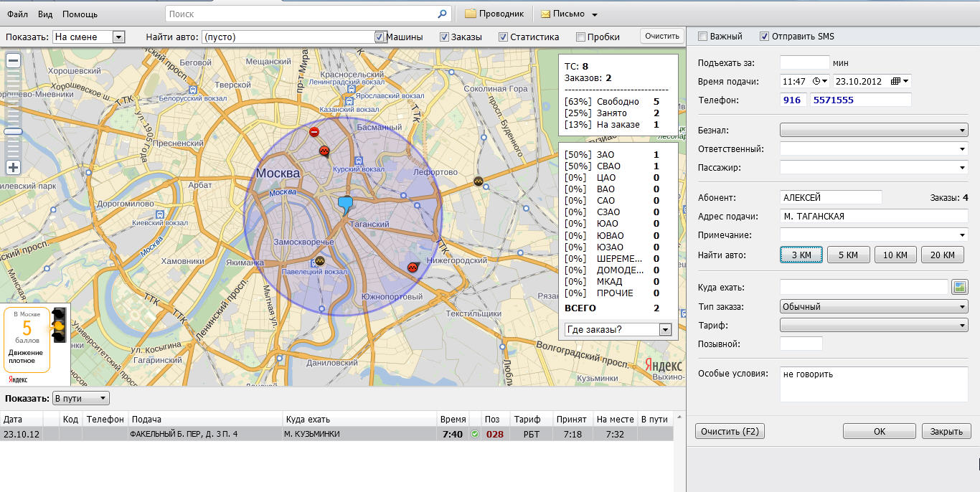Click Особые условия text area 'не говорить'
Viewport: 980px width, 492px height.
(874, 384)
